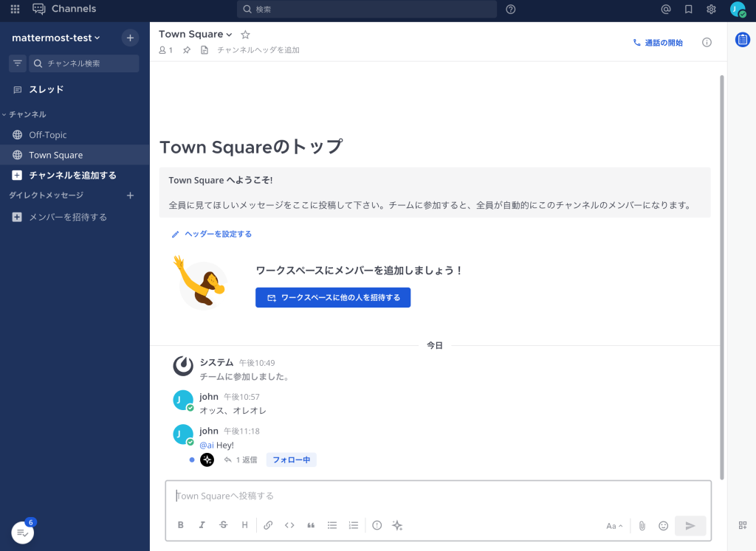Open the emoji picker

click(664, 526)
